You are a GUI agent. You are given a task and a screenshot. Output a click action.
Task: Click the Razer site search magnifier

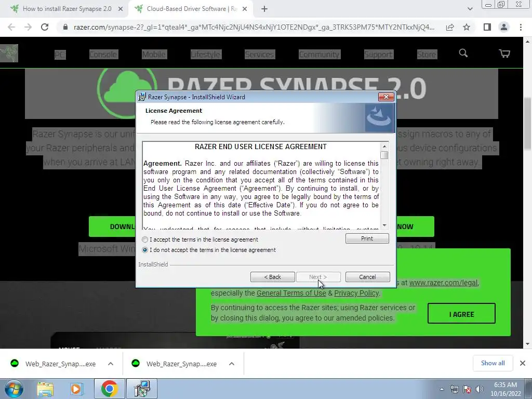(463, 54)
